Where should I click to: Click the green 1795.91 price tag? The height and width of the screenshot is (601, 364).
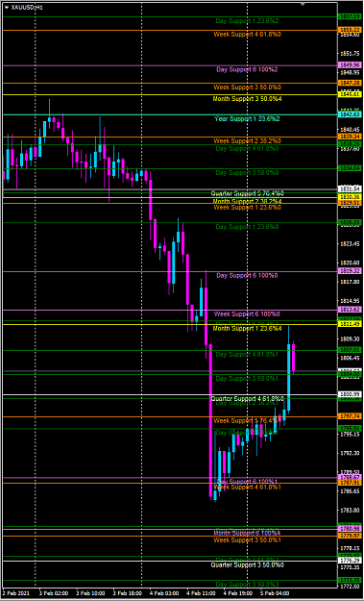point(349,428)
